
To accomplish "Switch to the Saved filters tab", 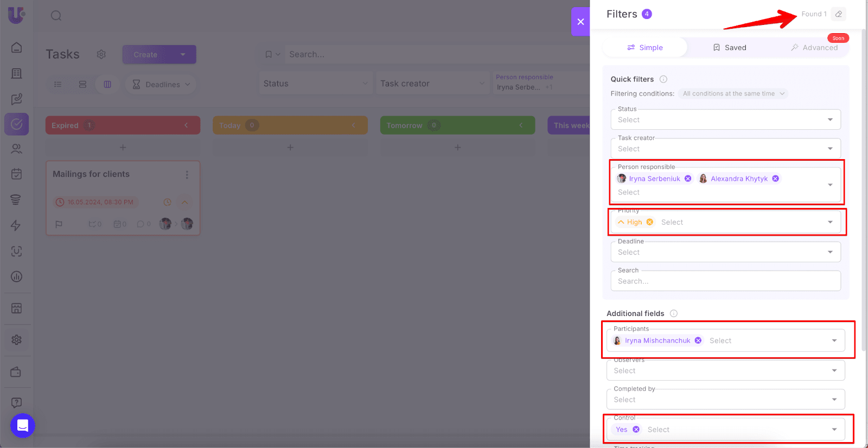I will coord(729,48).
